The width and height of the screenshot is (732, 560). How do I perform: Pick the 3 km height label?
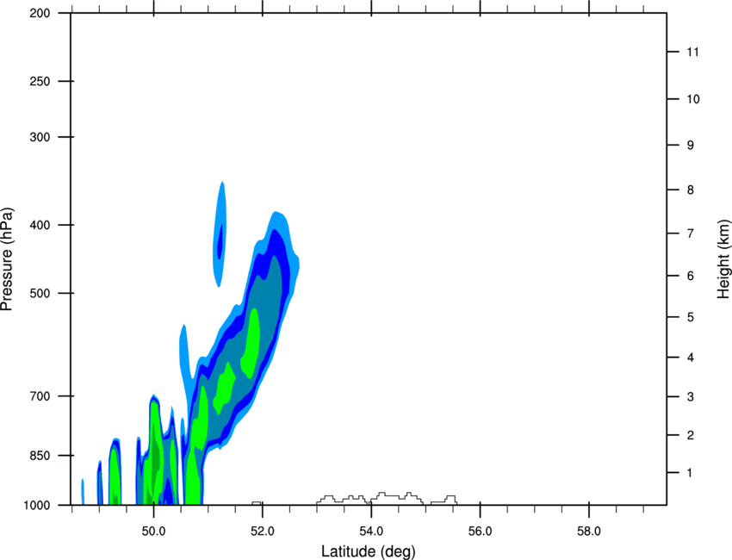[x=691, y=397]
